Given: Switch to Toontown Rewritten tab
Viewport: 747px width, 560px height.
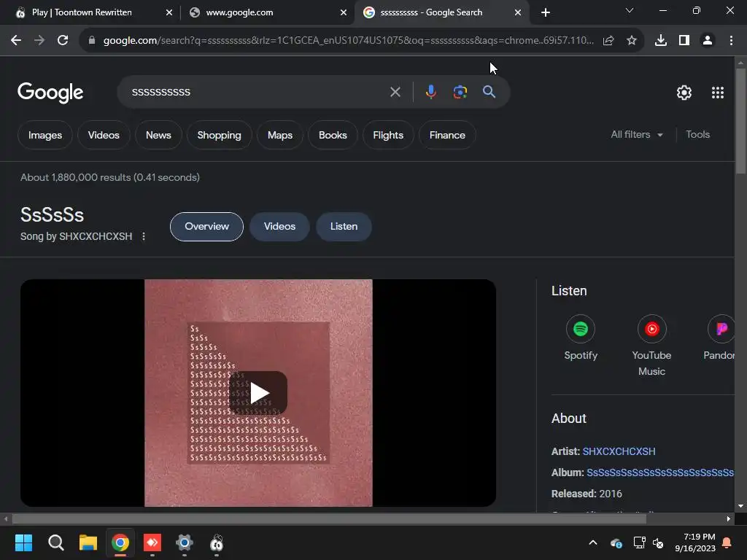Looking at the screenshot, I should pos(90,12).
